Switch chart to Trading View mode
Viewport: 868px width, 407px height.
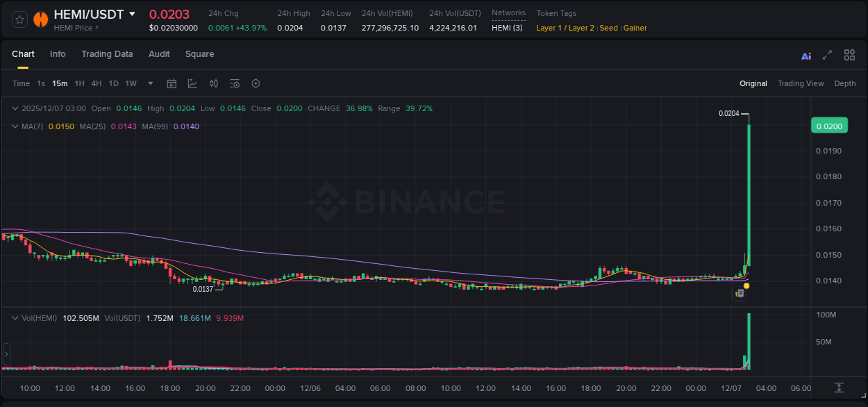(x=801, y=83)
